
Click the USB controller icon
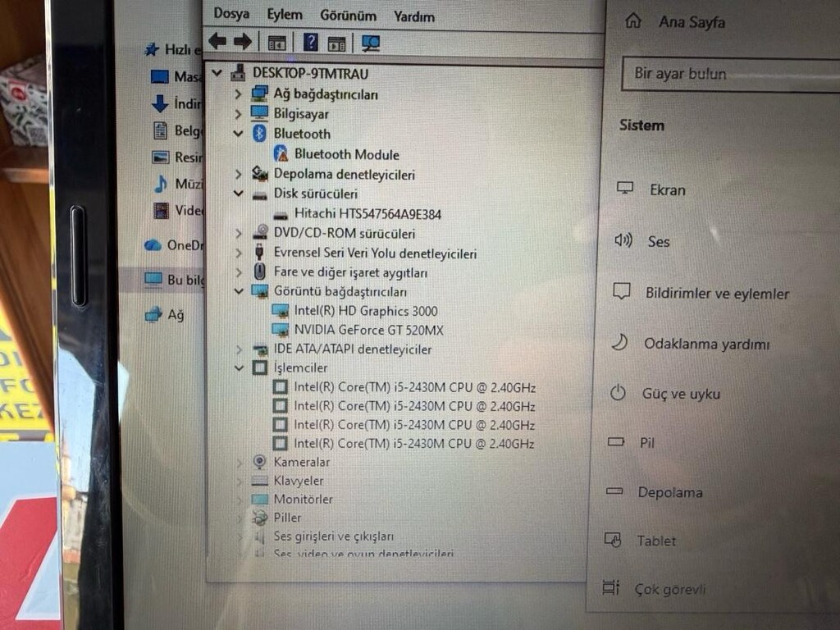259,252
